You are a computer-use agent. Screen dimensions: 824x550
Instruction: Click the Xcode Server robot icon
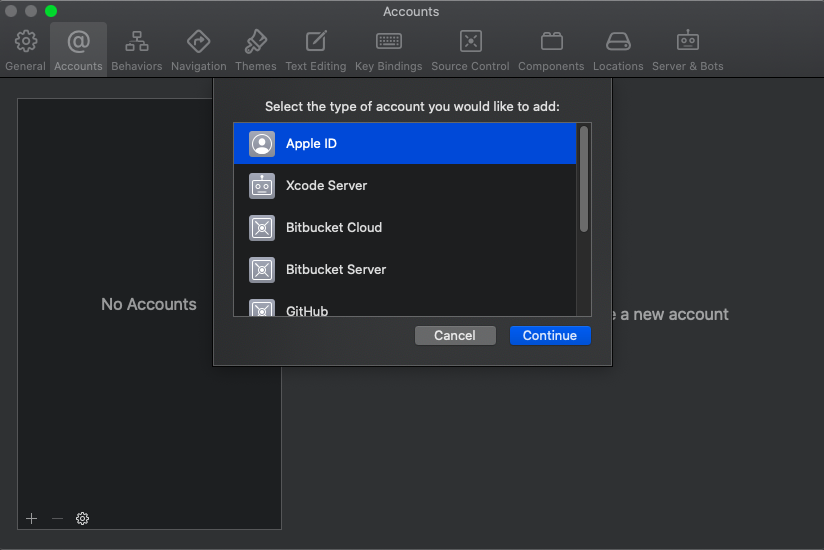[262, 186]
